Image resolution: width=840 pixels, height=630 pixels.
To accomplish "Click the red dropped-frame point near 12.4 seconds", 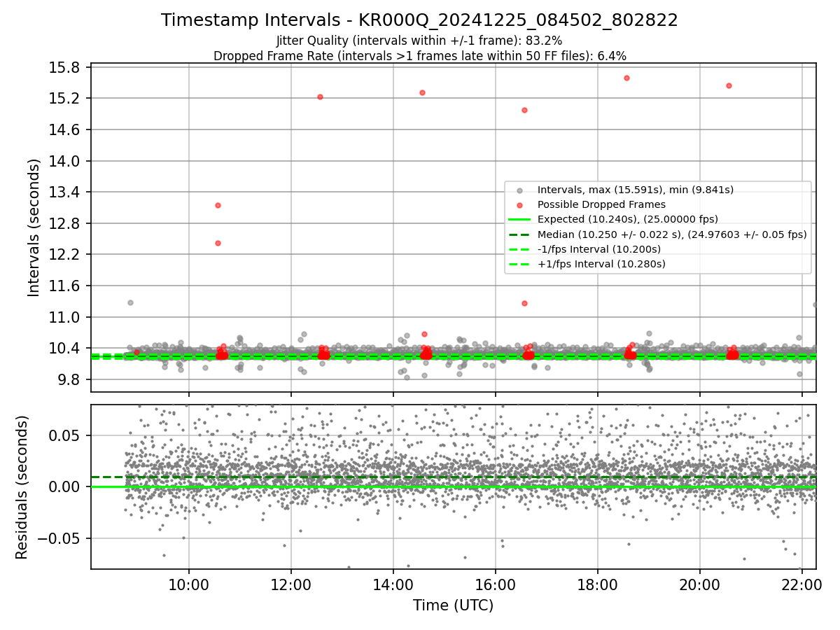I will pos(218,243).
